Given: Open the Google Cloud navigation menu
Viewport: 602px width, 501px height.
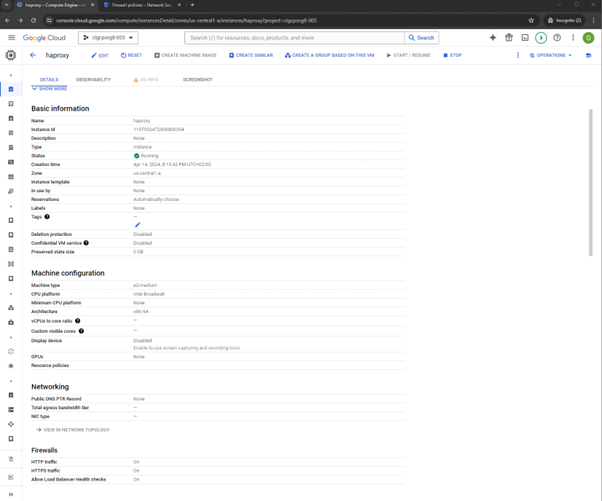Looking at the screenshot, I should pos(11,38).
